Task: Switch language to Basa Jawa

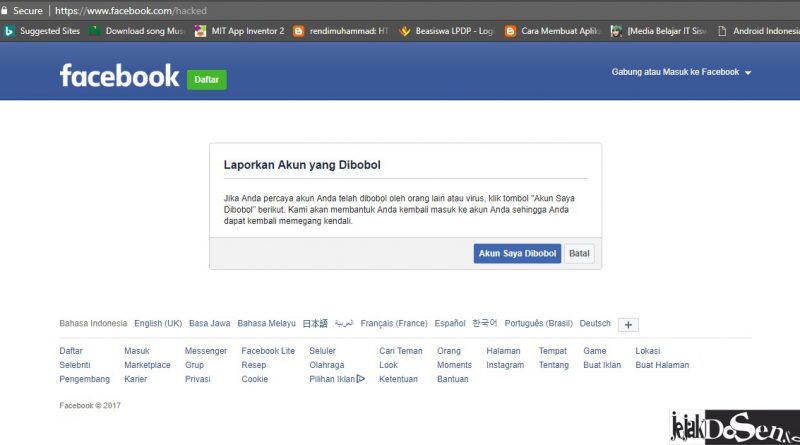Action: tap(210, 324)
